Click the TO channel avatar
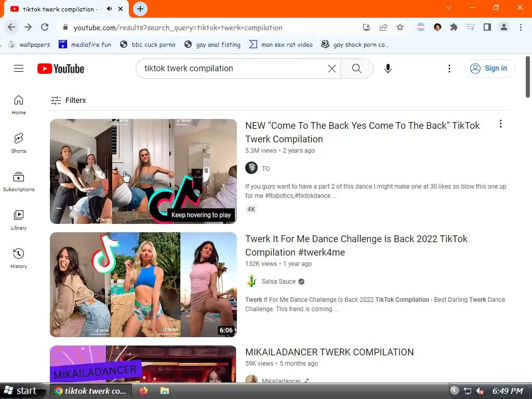Viewport: 532px width, 399px height. tap(251, 168)
